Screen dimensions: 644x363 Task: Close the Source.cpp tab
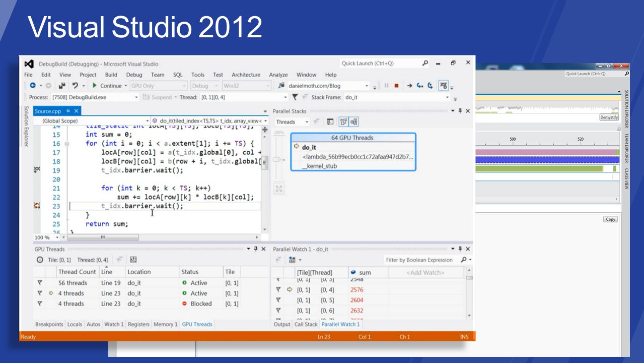[x=77, y=111]
